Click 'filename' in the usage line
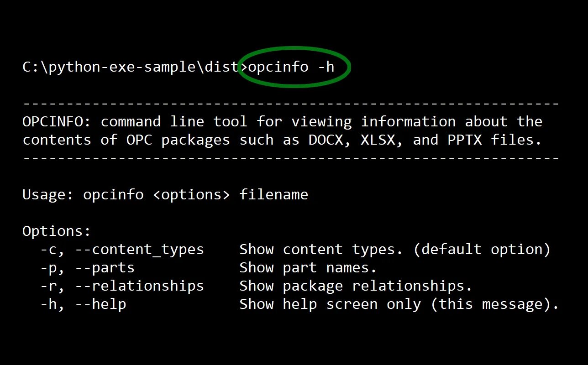Screen dimensions: 588x365 tap(273, 195)
